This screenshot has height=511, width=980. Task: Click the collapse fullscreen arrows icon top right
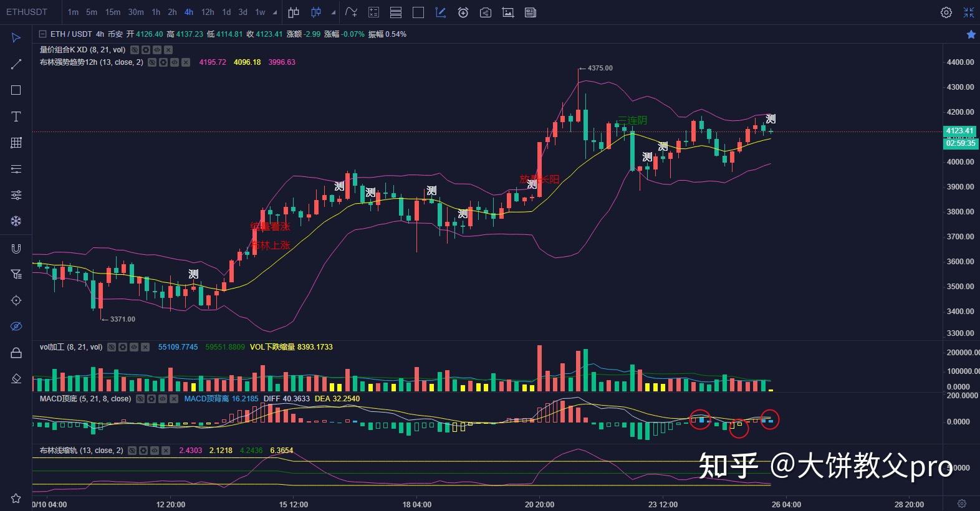click(969, 12)
